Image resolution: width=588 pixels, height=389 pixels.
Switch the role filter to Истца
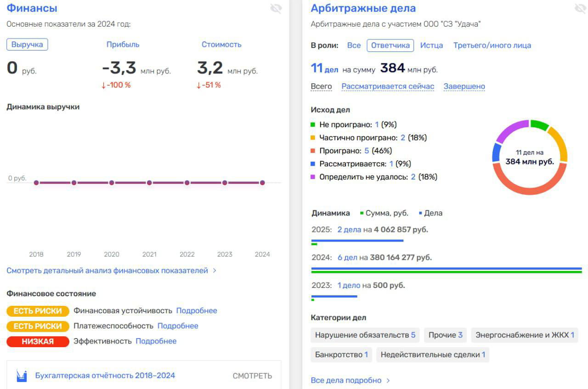click(x=432, y=45)
